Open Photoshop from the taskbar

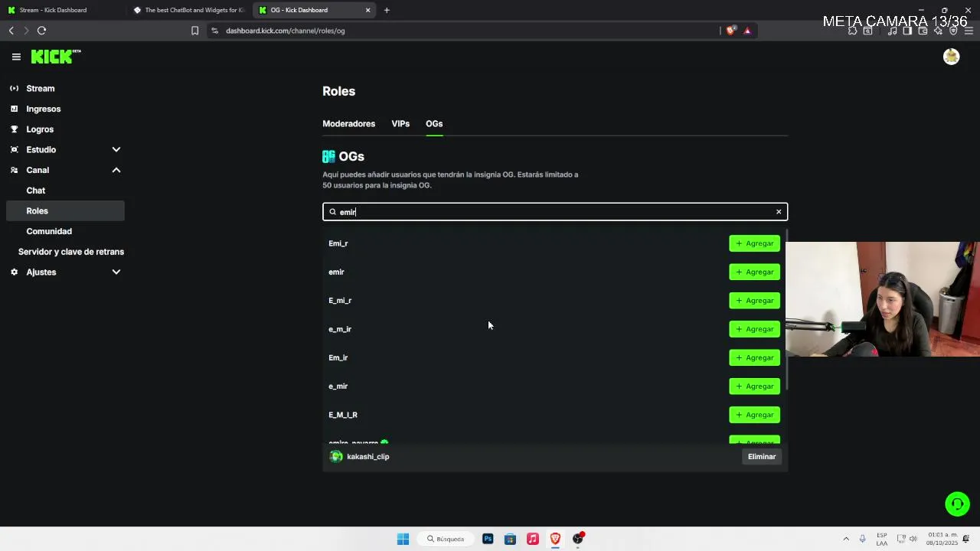[488, 539]
